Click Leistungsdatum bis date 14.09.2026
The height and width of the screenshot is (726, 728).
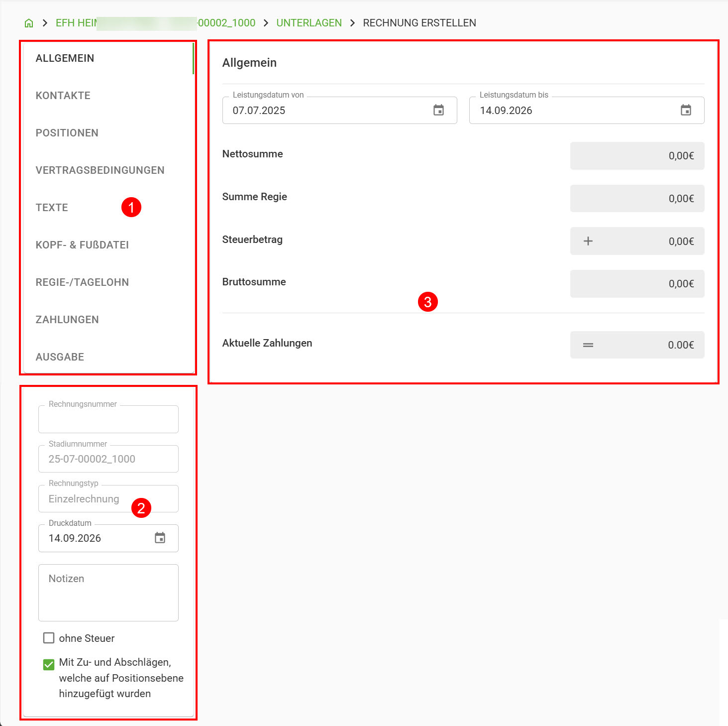click(506, 111)
